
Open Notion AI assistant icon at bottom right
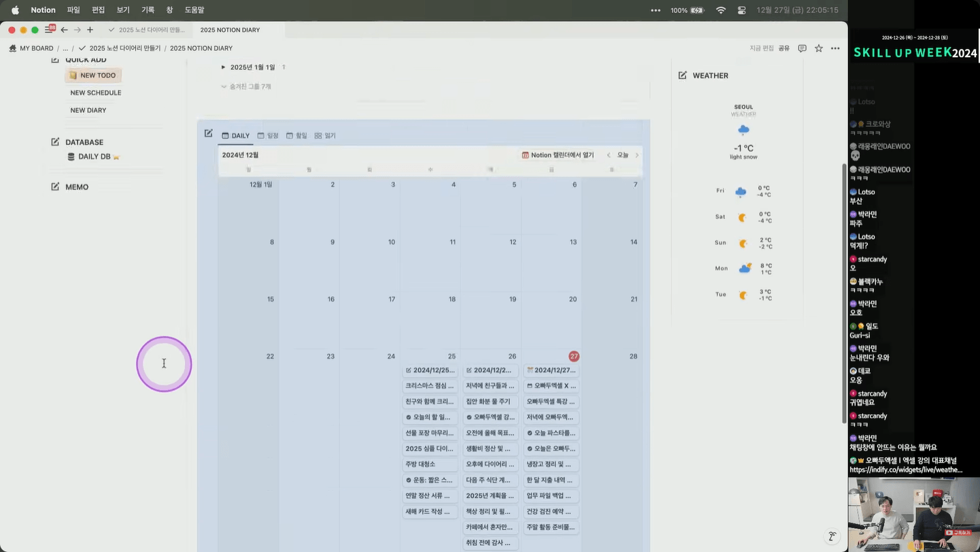pyautogui.click(x=832, y=536)
